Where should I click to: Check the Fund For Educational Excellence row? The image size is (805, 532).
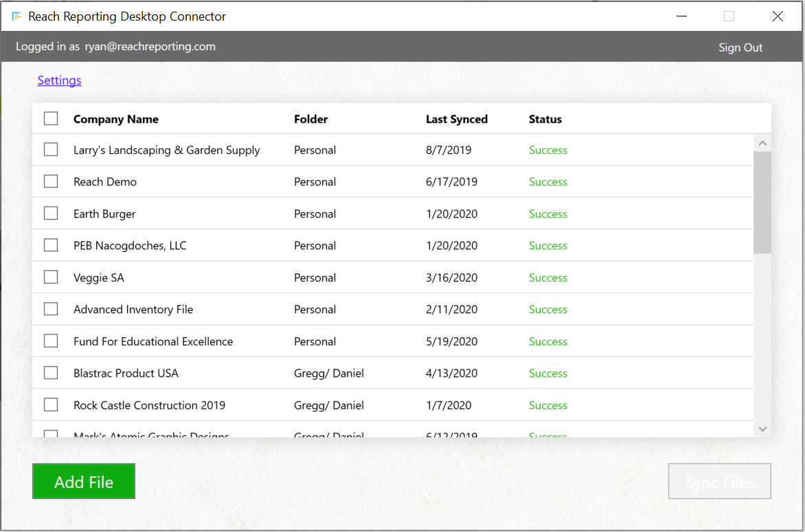51,340
